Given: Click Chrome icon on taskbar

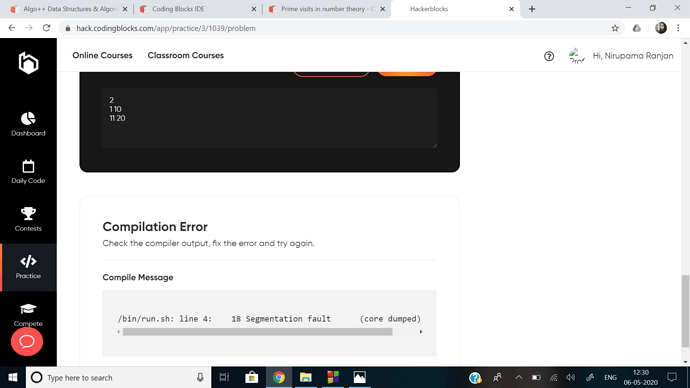Looking at the screenshot, I should coord(279,377).
